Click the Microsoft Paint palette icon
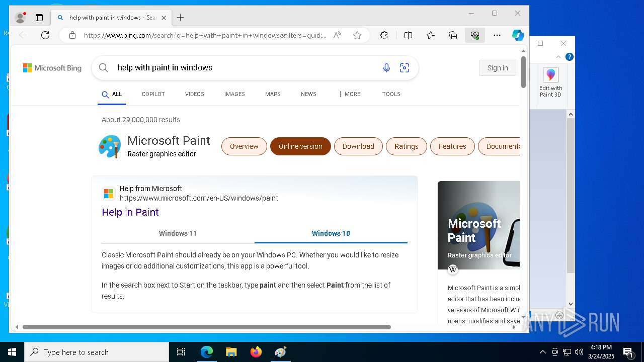 110,146
